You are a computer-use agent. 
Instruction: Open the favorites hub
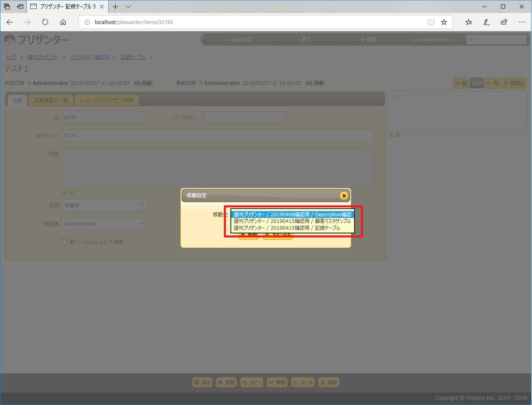point(469,22)
